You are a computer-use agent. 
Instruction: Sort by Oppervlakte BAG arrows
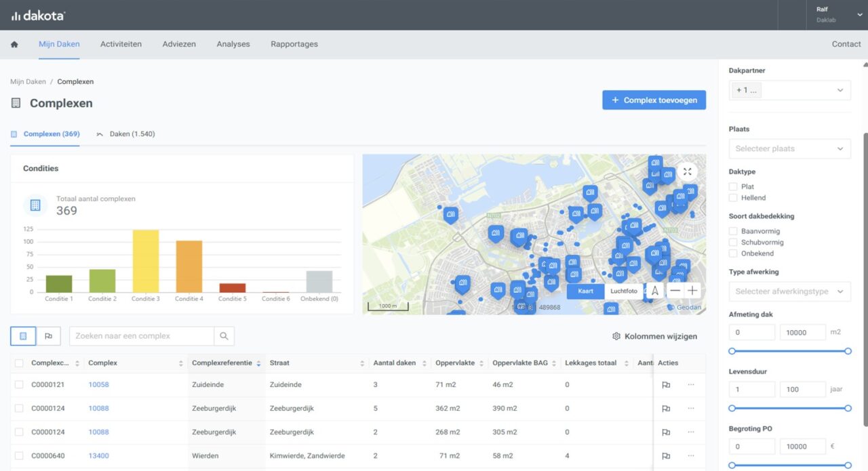tap(555, 363)
